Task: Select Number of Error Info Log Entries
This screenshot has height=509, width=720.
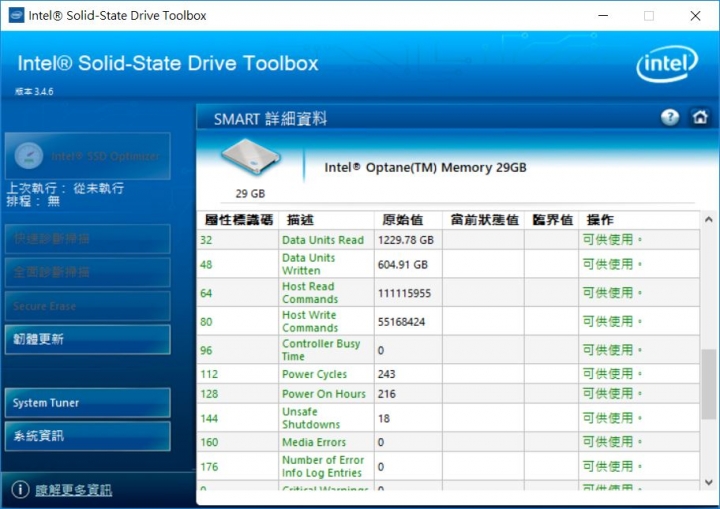Action: (323, 466)
